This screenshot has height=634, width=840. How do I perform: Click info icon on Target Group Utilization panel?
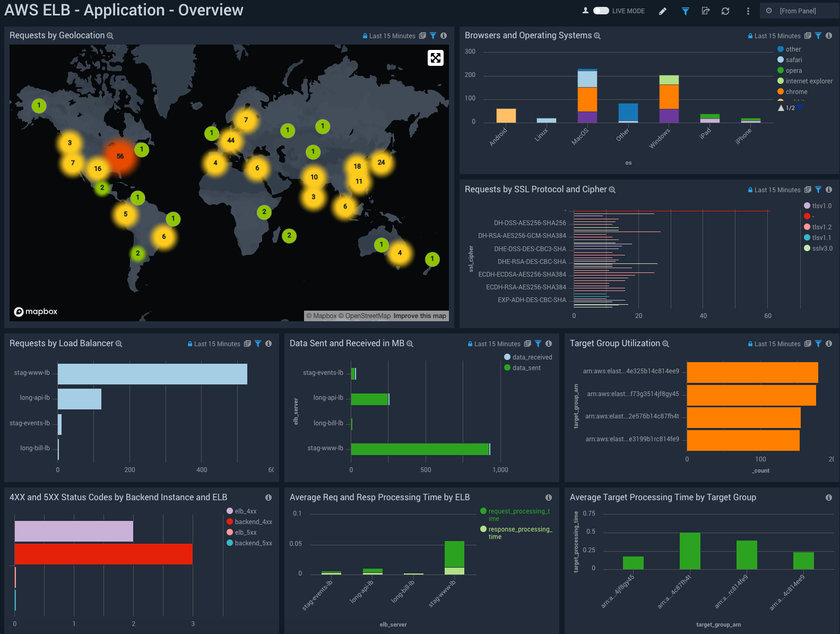click(829, 344)
